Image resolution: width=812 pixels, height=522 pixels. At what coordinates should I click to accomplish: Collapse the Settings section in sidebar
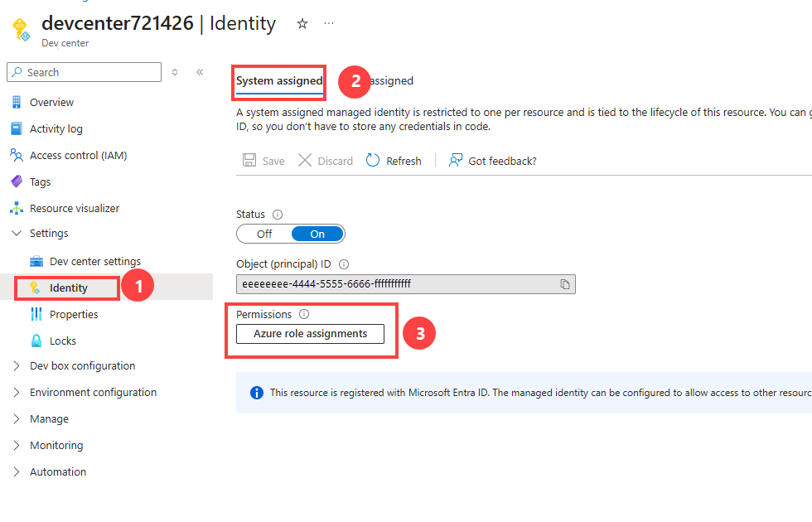17,234
